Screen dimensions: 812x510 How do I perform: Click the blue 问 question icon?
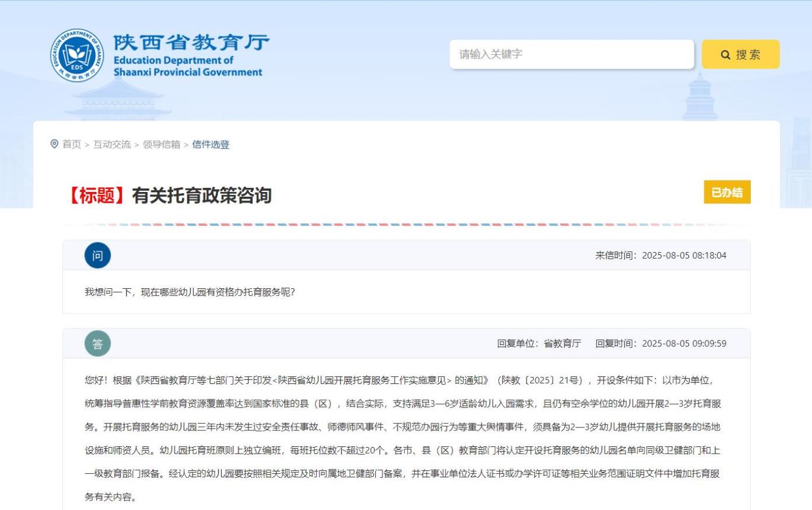click(97, 256)
